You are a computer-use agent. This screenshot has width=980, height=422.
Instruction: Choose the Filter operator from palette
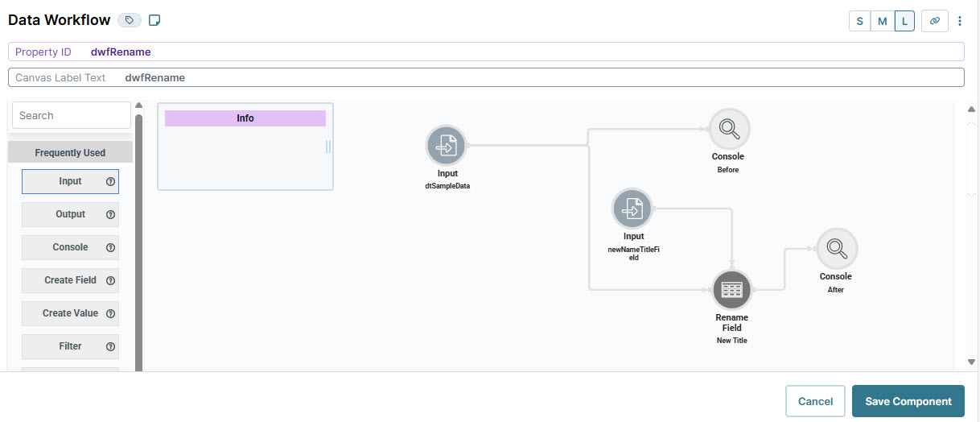coord(70,346)
